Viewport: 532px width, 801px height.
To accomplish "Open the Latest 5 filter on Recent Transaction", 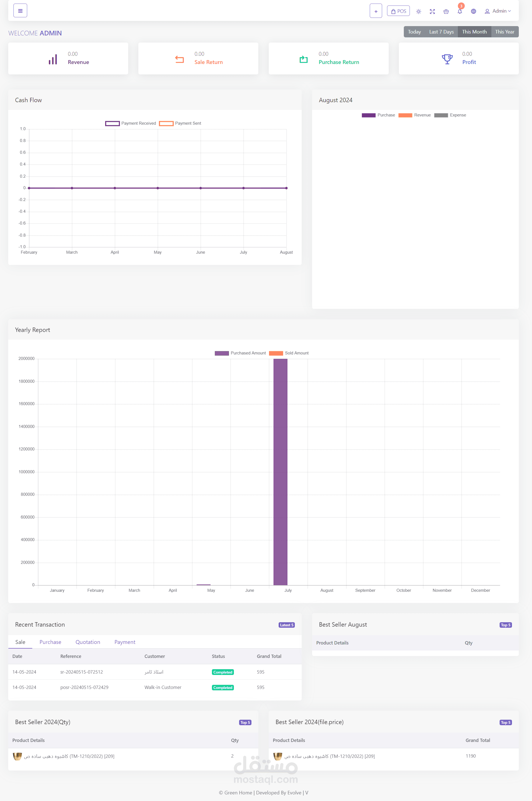I will pos(286,625).
